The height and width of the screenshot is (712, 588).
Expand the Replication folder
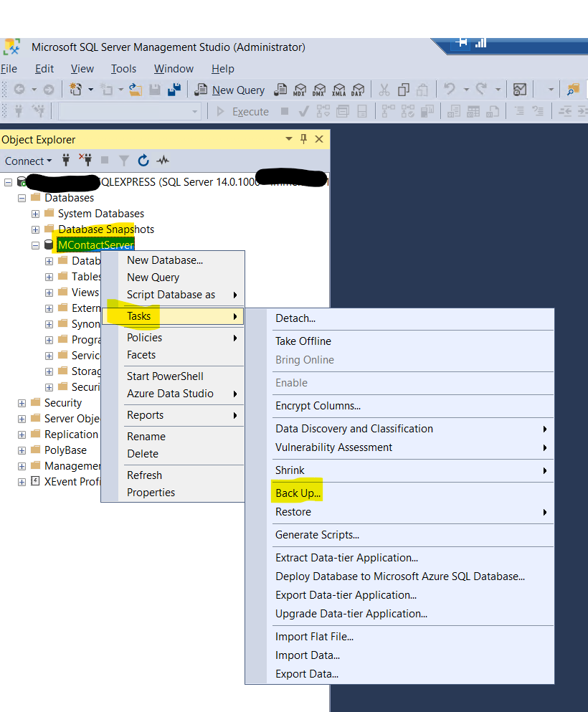click(x=22, y=435)
